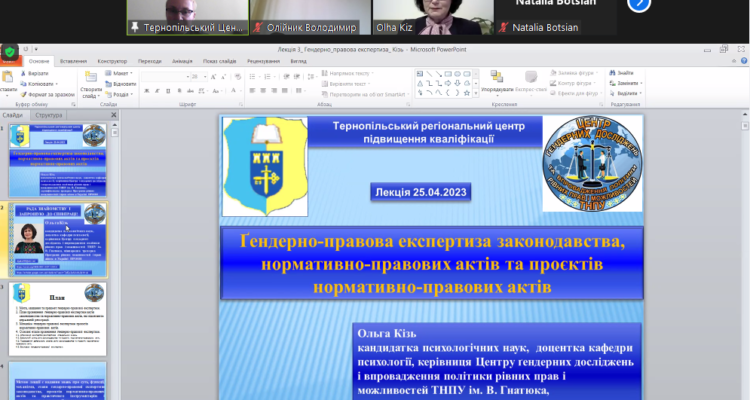750x400 pixels.
Task: Select the Rounded Rectangle shape
Action: pyautogui.click(x=467, y=74)
